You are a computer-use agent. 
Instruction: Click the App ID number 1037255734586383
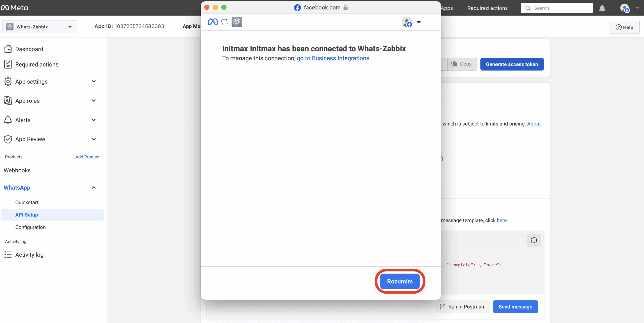tap(139, 26)
